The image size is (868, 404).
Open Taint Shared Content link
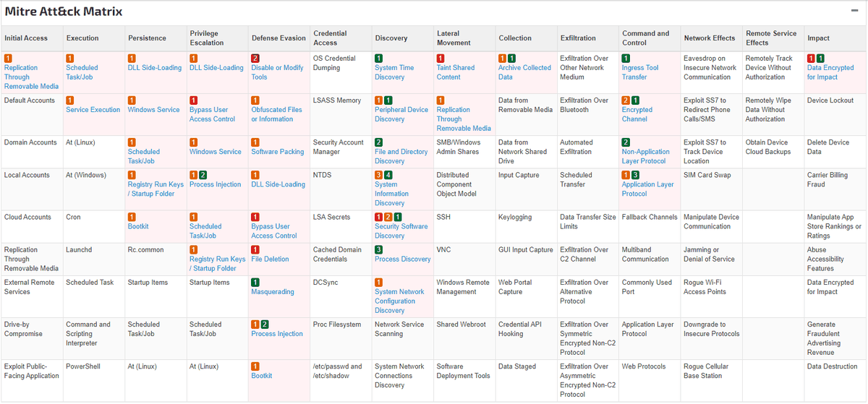tap(456, 72)
